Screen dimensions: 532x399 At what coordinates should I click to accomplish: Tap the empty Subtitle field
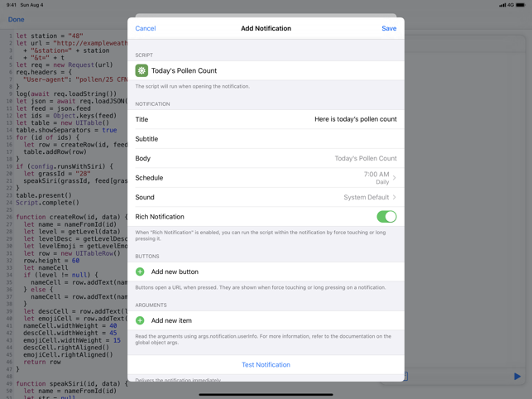tap(273, 139)
